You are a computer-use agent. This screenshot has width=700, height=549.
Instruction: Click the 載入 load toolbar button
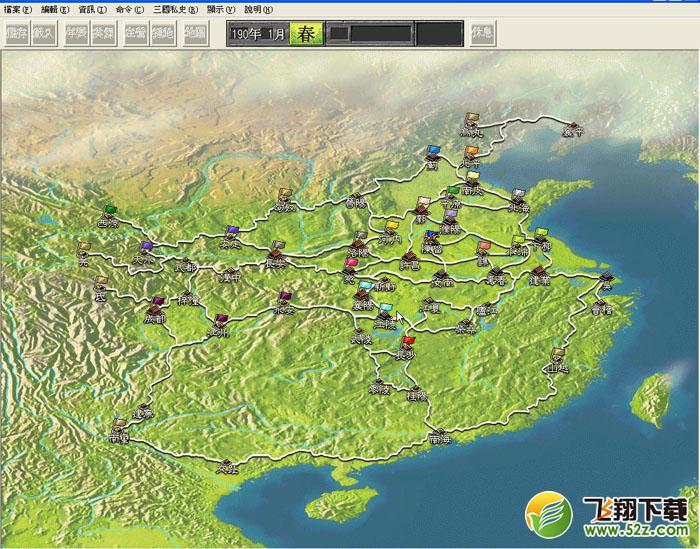coord(44,33)
